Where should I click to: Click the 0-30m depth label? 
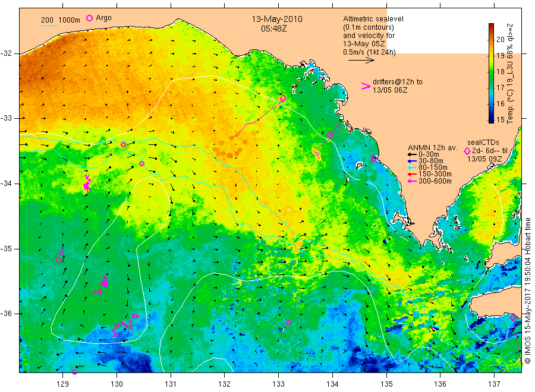tap(429, 154)
